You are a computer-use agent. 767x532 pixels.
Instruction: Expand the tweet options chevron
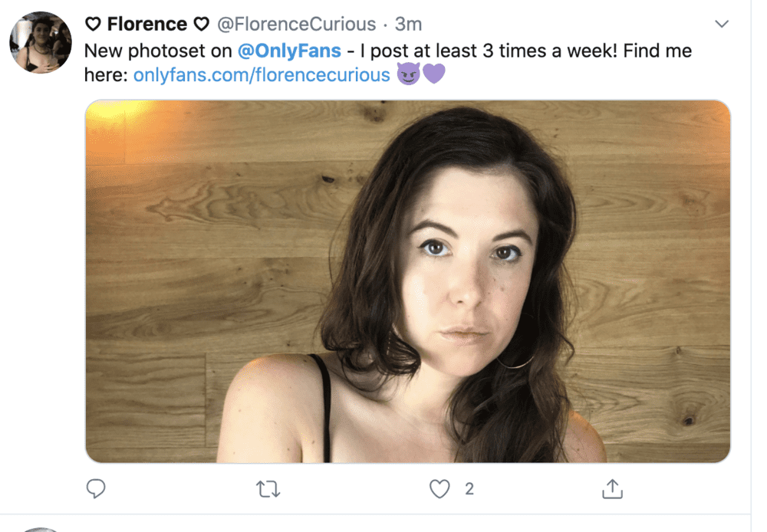click(722, 24)
